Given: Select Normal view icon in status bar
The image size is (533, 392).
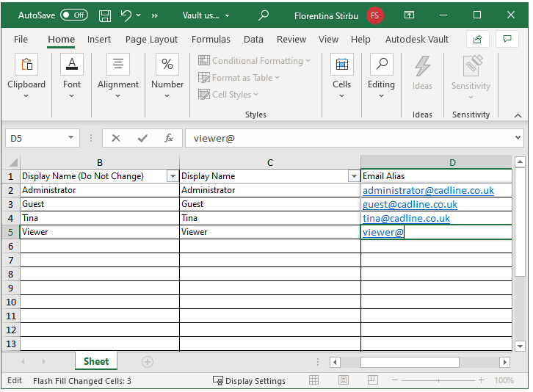Looking at the screenshot, I should [313, 380].
